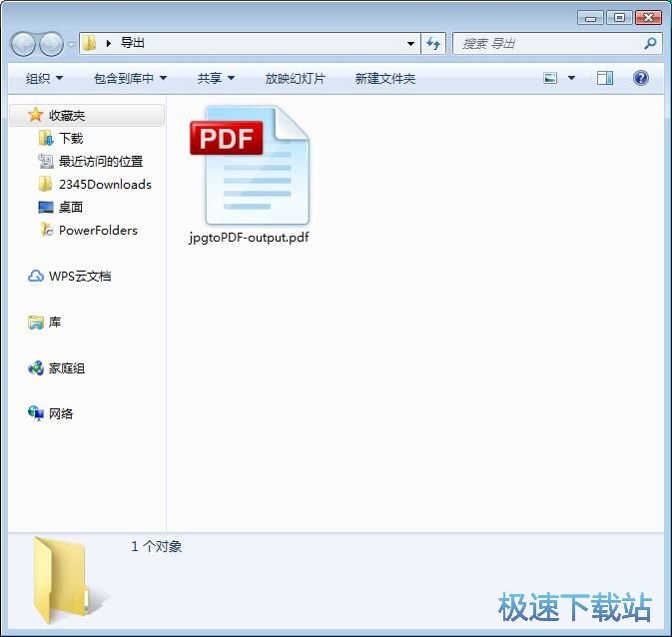Click the 桌面 monitor icon
Screen dimensions: 672x637
(x=46, y=207)
